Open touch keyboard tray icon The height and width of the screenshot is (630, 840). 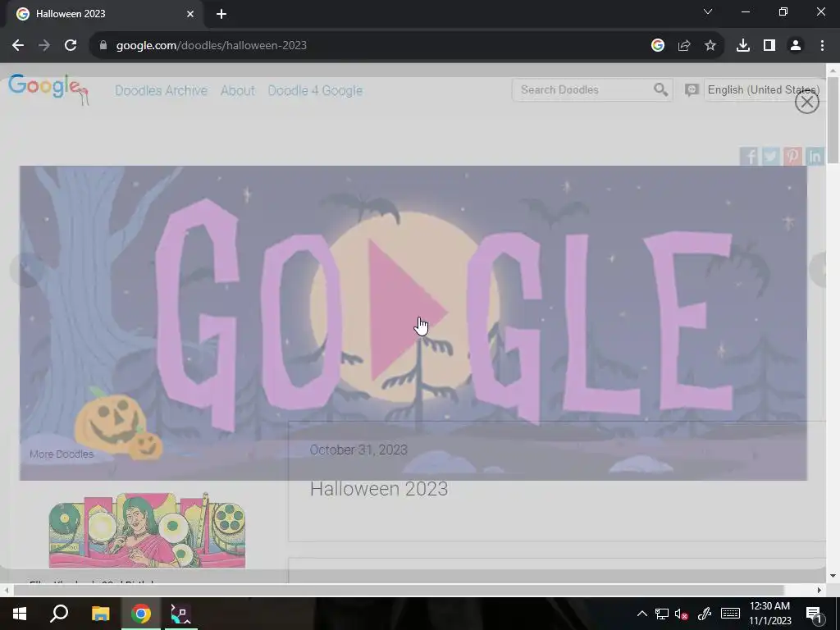tap(730, 614)
